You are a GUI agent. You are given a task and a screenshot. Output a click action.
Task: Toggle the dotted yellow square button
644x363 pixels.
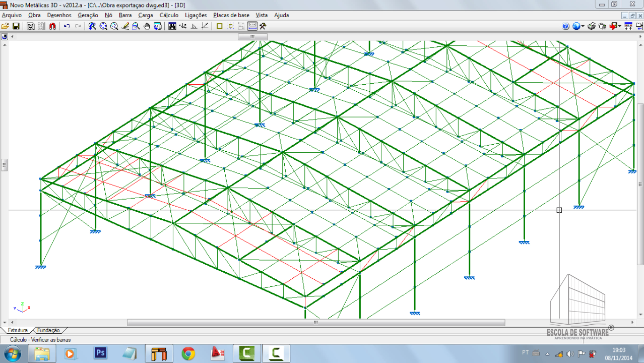click(x=230, y=26)
